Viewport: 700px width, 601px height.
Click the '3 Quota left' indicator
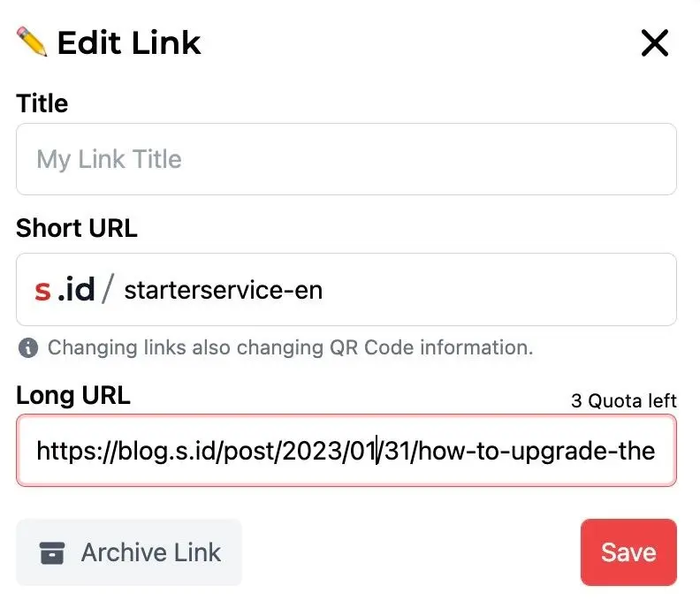[623, 400]
